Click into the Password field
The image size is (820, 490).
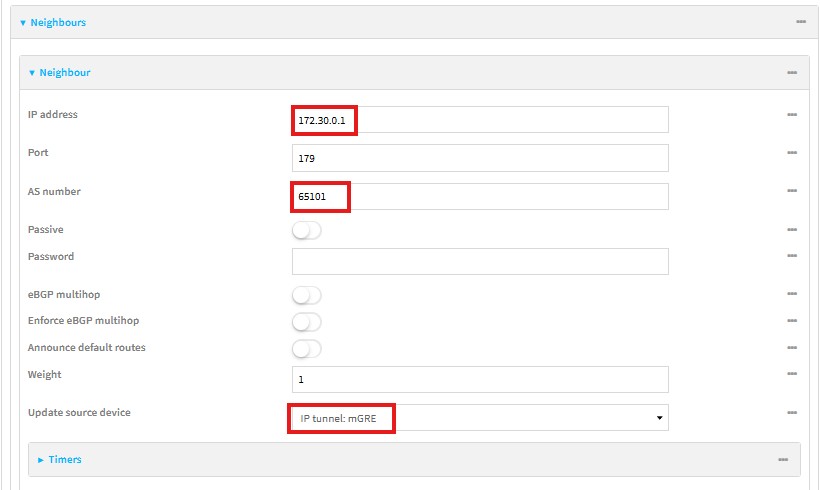point(479,261)
